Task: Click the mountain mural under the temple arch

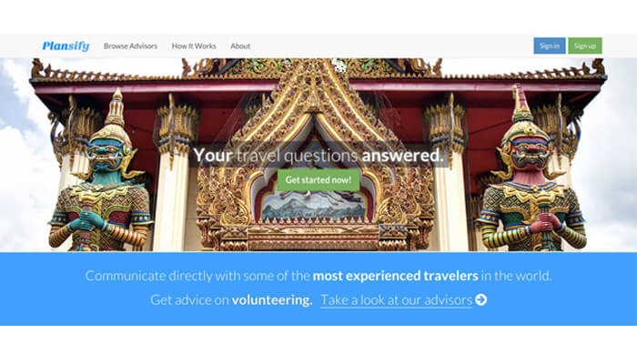Action: (x=314, y=207)
